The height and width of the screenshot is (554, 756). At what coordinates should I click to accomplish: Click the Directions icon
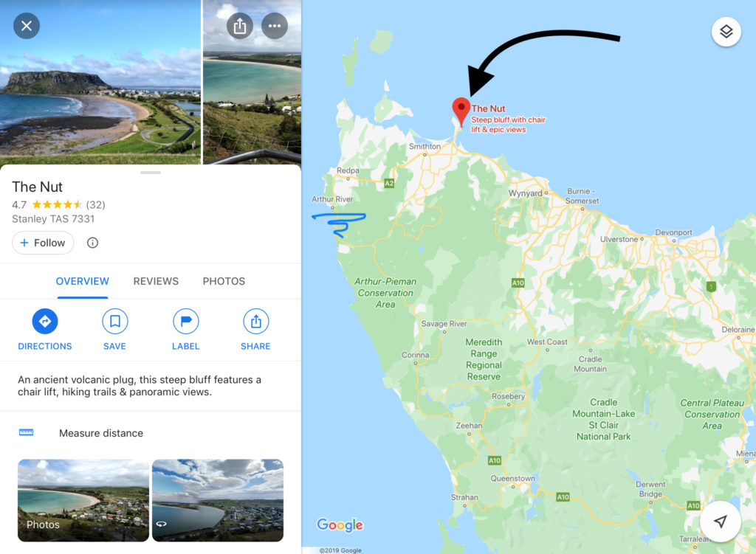[x=45, y=322]
